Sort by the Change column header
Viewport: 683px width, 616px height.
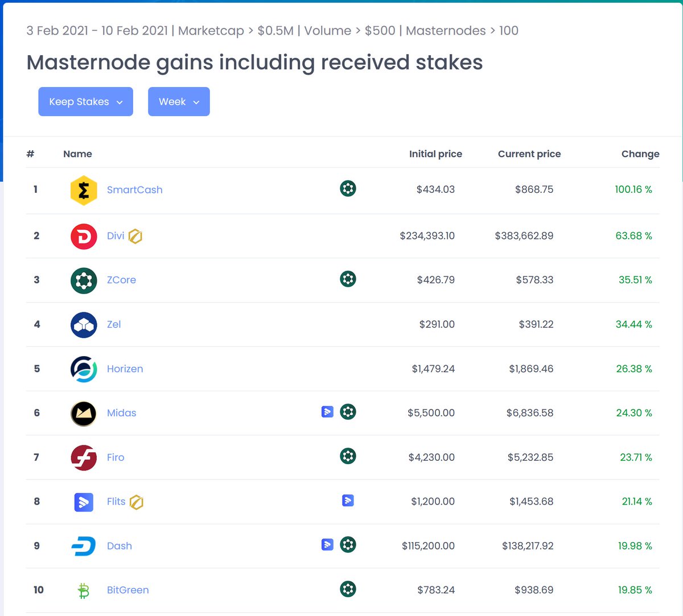click(x=640, y=154)
